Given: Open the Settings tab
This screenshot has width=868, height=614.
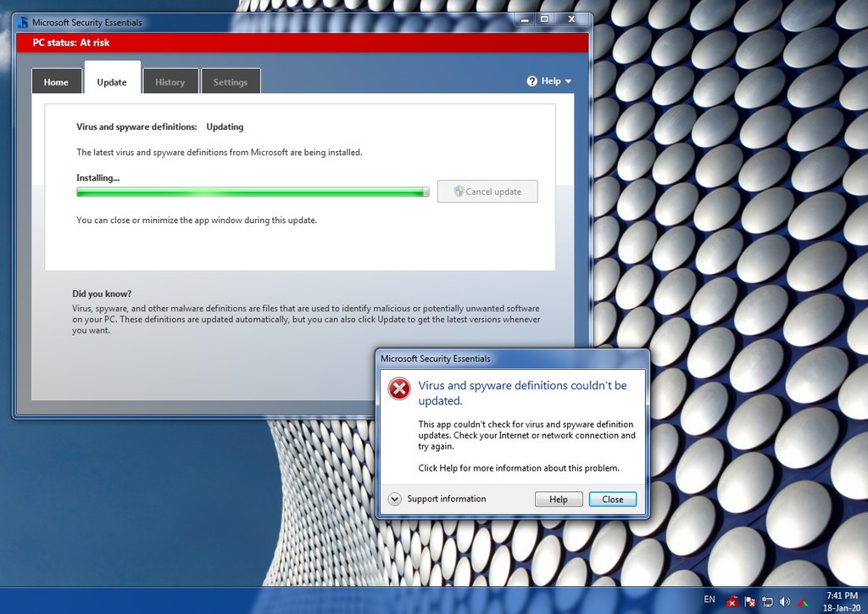Looking at the screenshot, I should [x=231, y=81].
